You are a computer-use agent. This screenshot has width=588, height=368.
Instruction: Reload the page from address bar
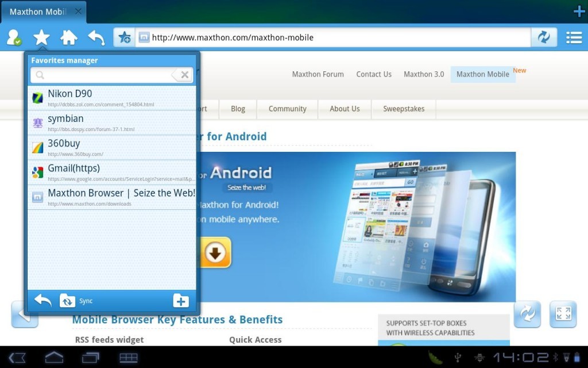[x=544, y=37]
